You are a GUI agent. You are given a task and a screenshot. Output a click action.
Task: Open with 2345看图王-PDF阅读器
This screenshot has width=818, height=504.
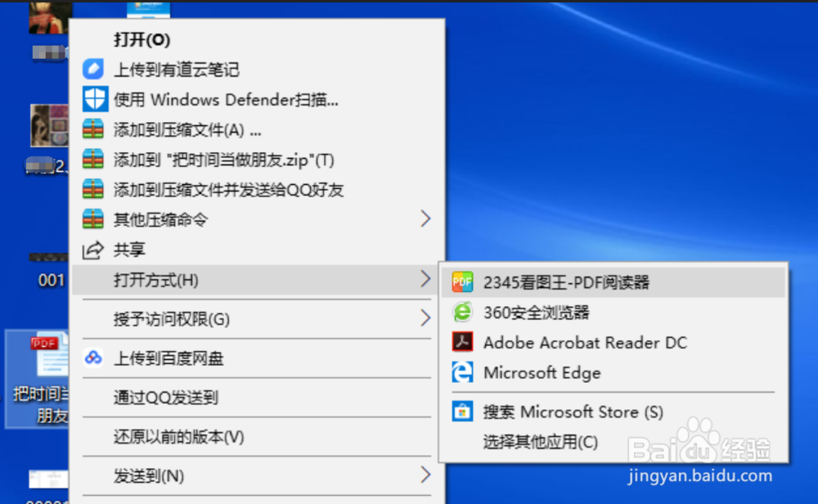coord(613,282)
